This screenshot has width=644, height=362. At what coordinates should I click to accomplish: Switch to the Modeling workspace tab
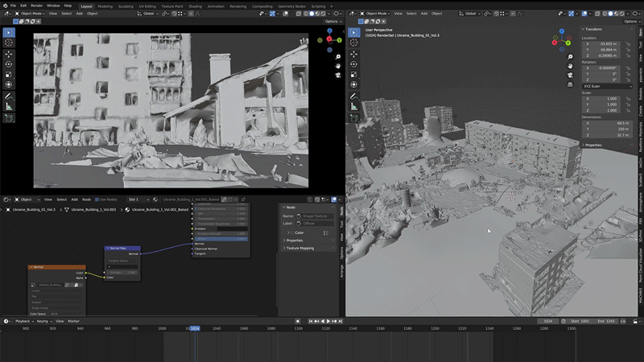pyautogui.click(x=105, y=6)
